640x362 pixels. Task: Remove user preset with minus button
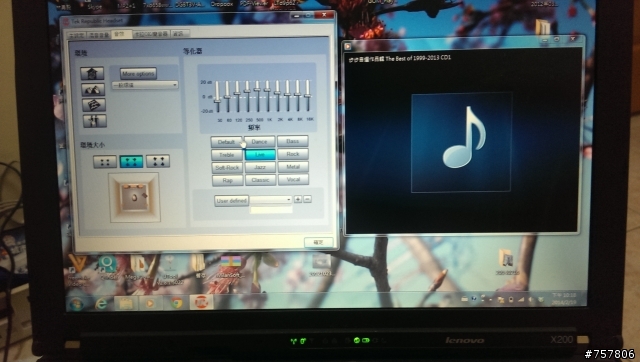(x=308, y=199)
